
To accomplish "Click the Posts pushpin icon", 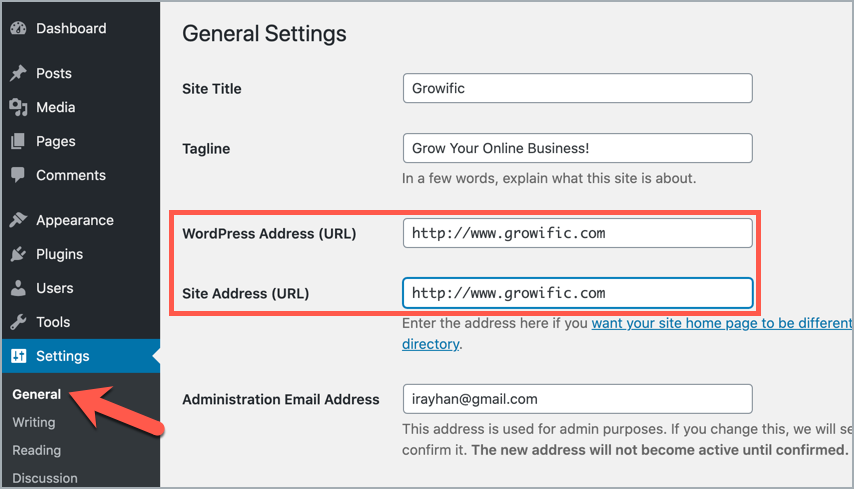I will pos(18,73).
